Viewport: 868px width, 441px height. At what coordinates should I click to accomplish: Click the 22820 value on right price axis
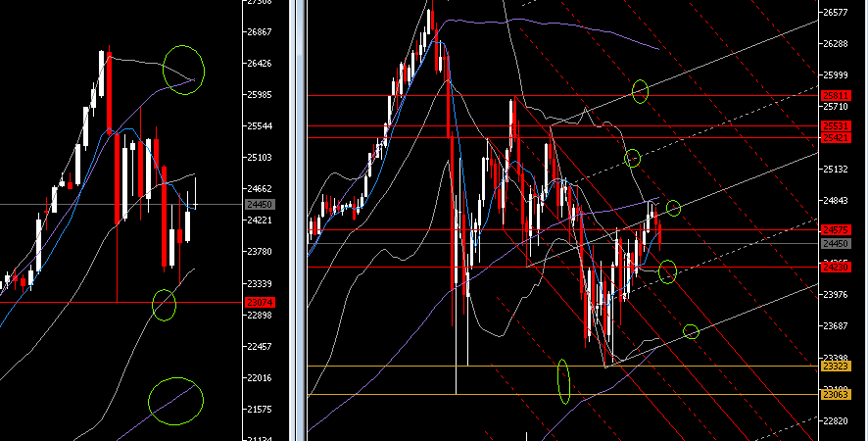tap(836, 421)
